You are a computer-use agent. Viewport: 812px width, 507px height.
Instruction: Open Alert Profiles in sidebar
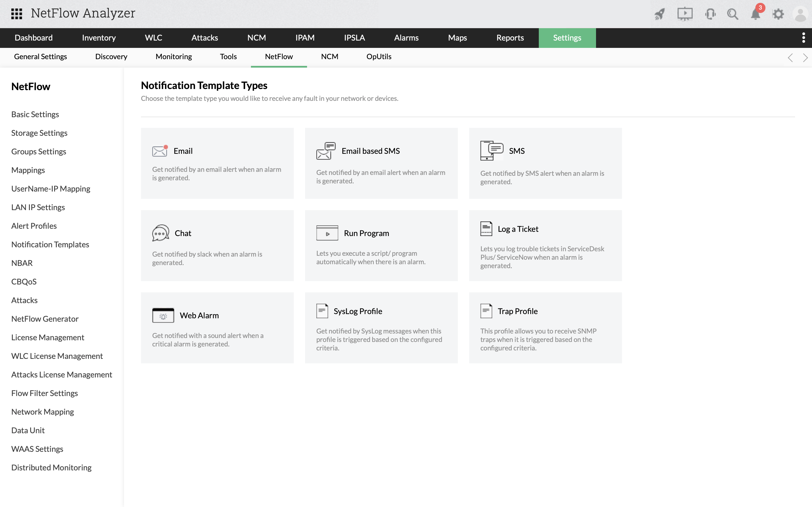(34, 226)
